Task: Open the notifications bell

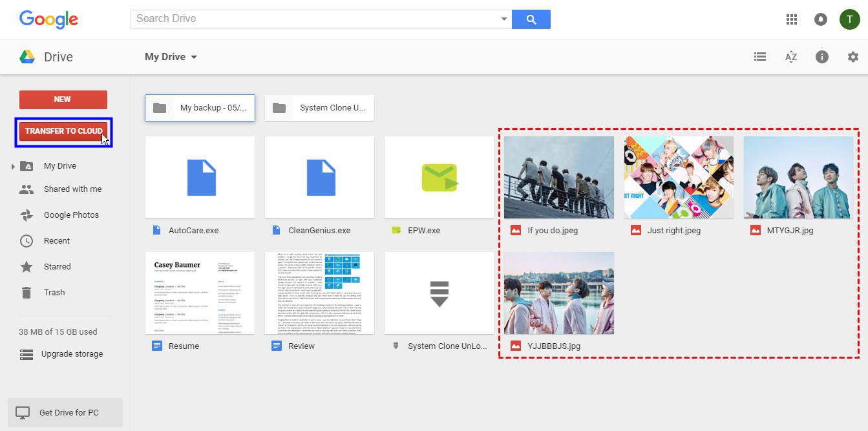Action: tap(821, 19)
